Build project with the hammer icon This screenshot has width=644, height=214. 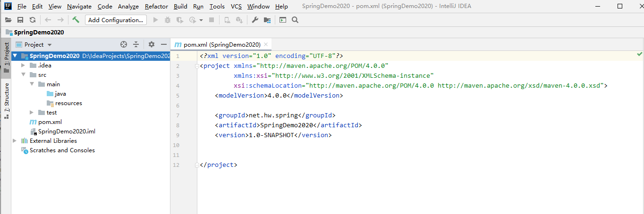tap(76, 20)
